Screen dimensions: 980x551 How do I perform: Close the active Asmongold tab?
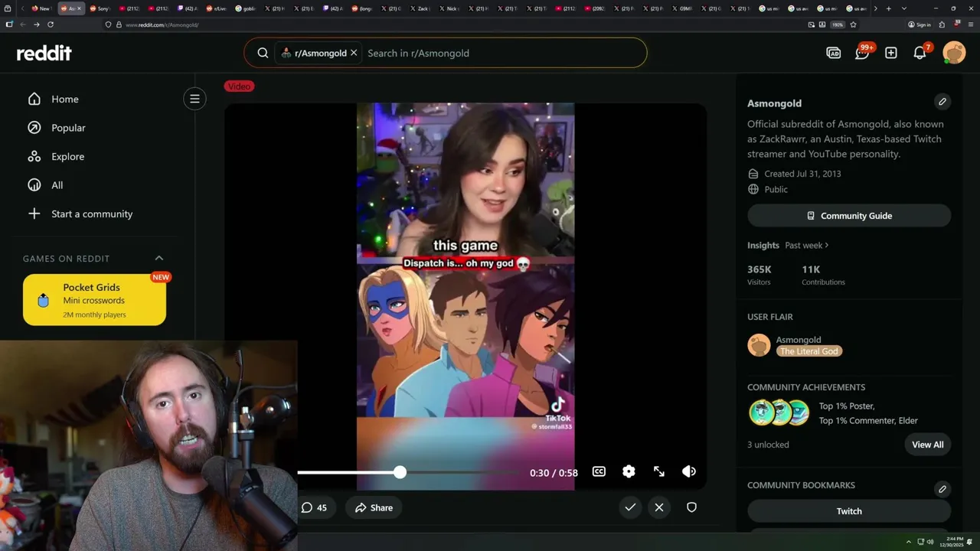point(79,8)
